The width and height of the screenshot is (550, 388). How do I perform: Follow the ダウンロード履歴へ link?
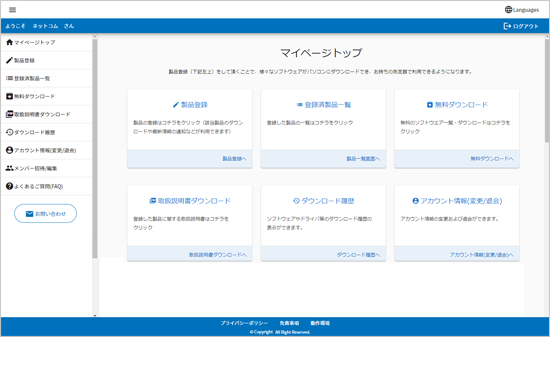(x=358, y=255)
